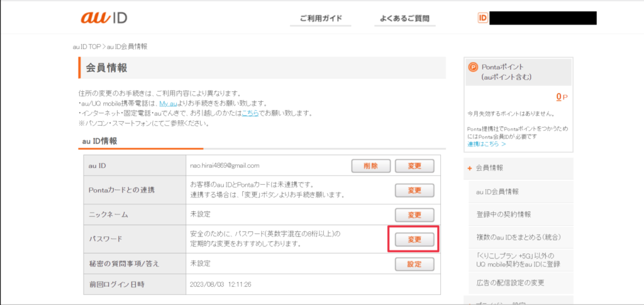The width and height of the screenshot is (644, 305).
Task: Click the 0P Ponta points balance
Action: coord(562,97)
